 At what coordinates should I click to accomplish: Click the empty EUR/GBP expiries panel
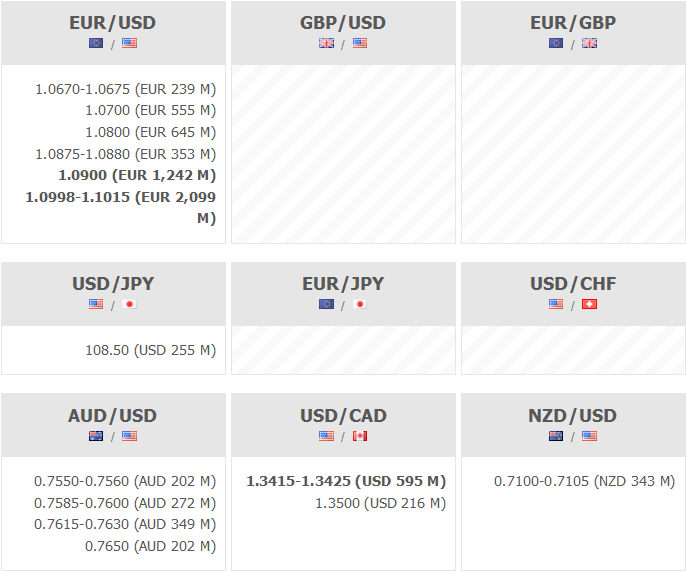573,154
